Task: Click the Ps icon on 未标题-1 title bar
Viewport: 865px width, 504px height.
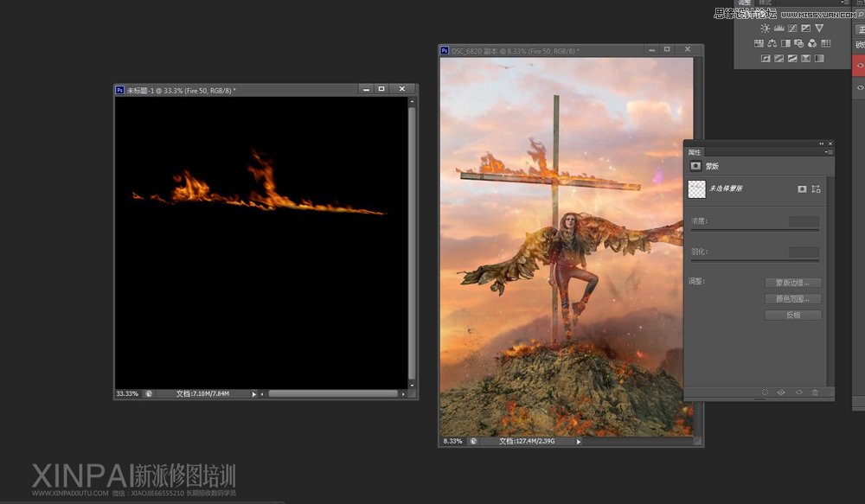Action: click(119, 90)
